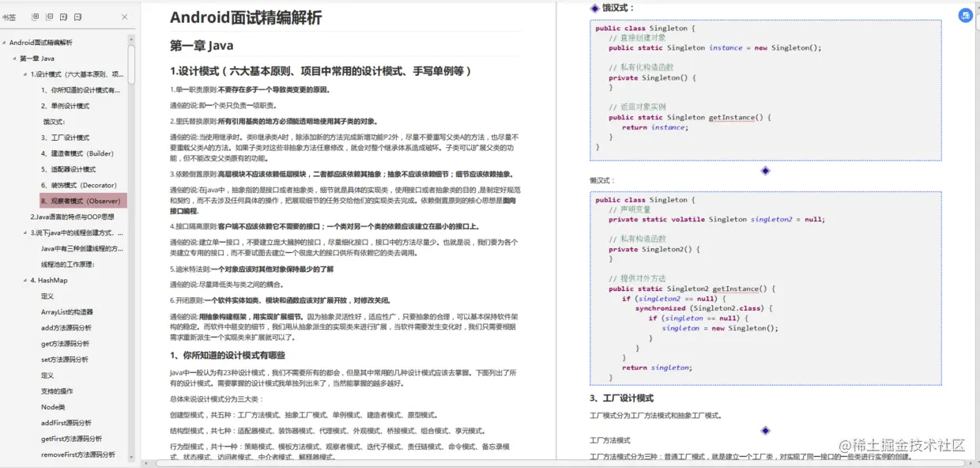Image resolution: width=980 pixels, height=468 pixels.
Task: Open get方法源码分析 bookmark
Action: 66,343
